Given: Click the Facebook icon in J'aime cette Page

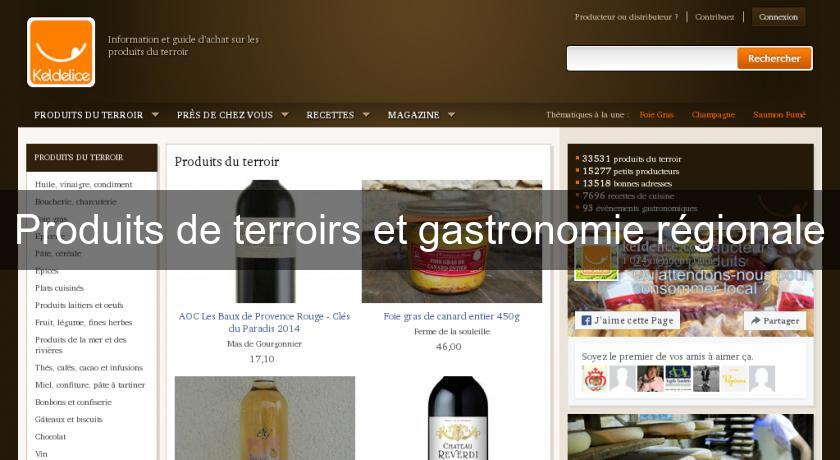Looking at the screenshot, I should pos(586,321).
